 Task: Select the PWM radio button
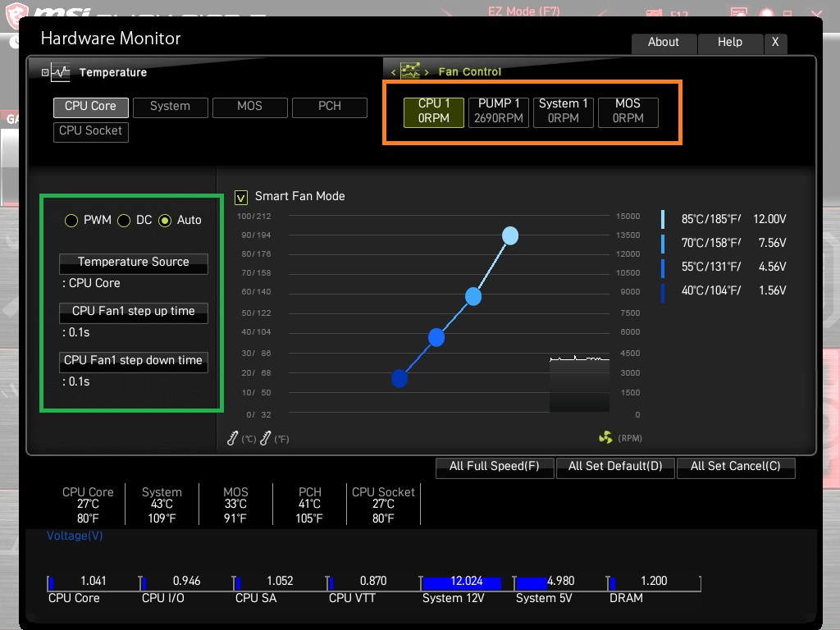[71, 221]
